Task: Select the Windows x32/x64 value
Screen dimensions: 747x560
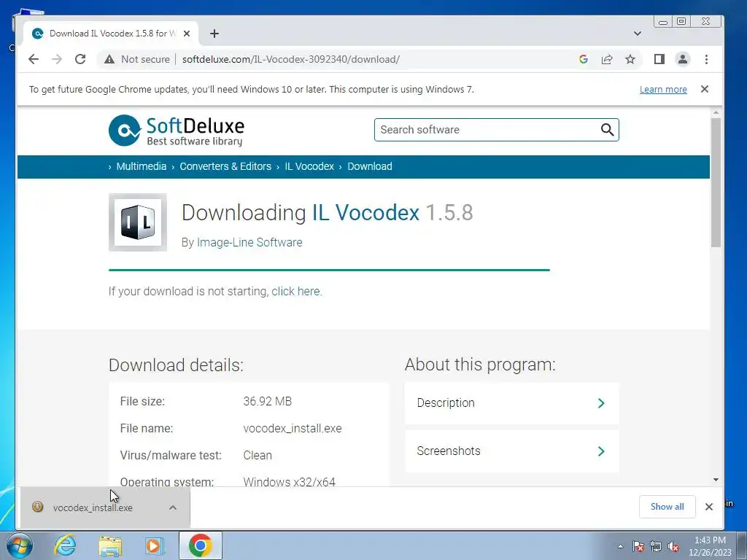Action: tap(289, 481)
